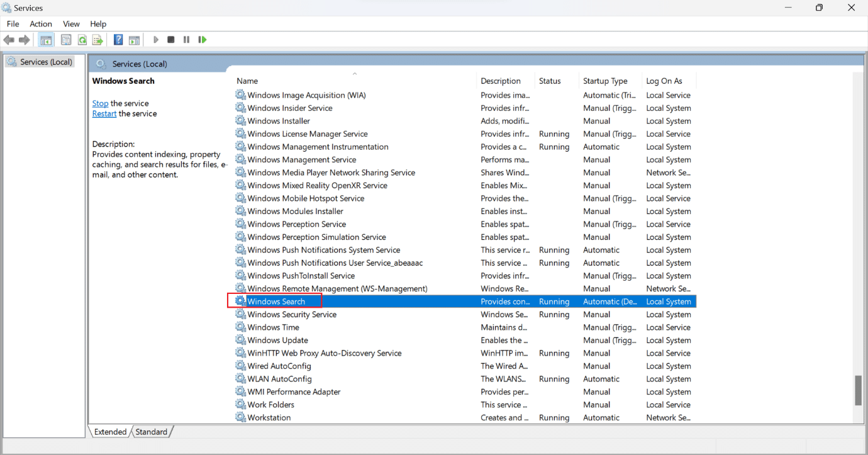The image size is (868, 455).
Task: Click the Restart Service toolbar icon
Action: 202,40
